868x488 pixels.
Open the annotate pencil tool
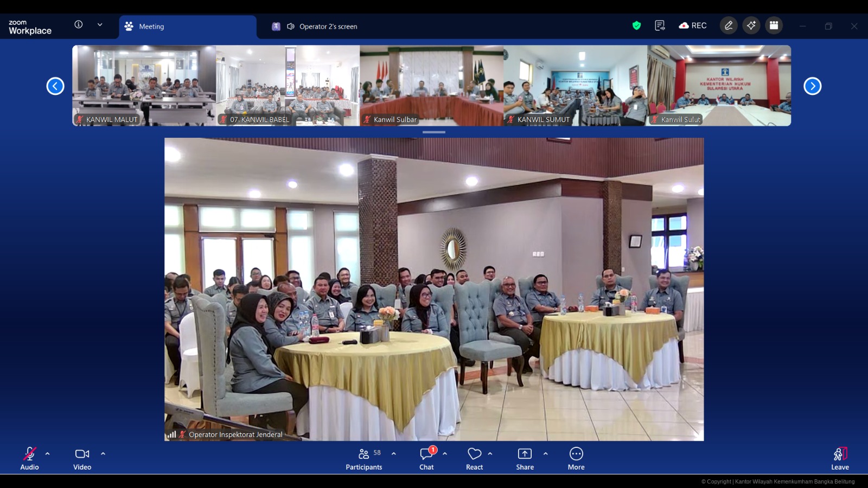tap(729, 25)
